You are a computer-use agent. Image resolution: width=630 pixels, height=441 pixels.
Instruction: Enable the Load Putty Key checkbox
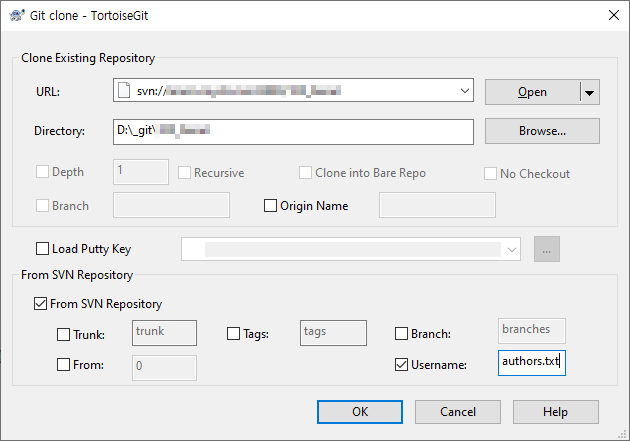point(42,249)
